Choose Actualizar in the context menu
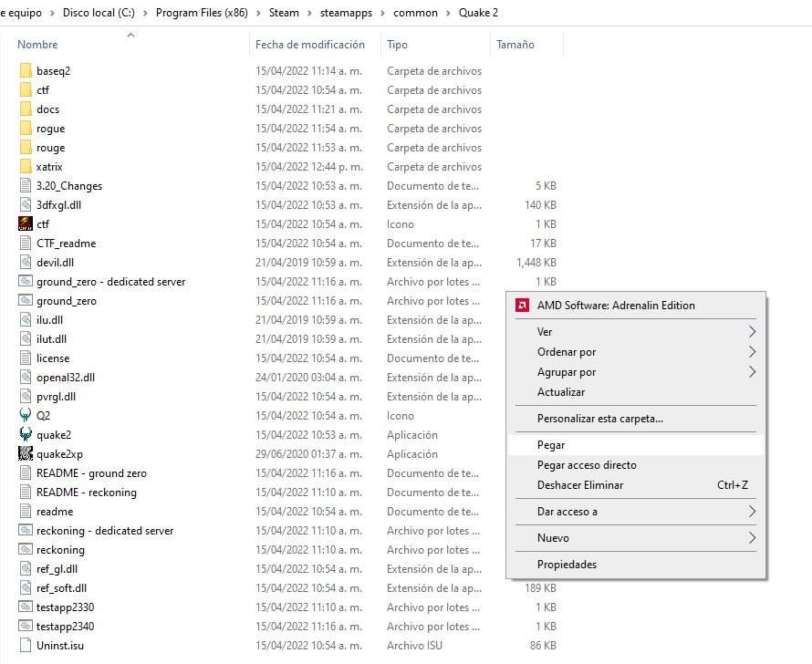Viewport: 812px width, 664px height. click(636, 392)
